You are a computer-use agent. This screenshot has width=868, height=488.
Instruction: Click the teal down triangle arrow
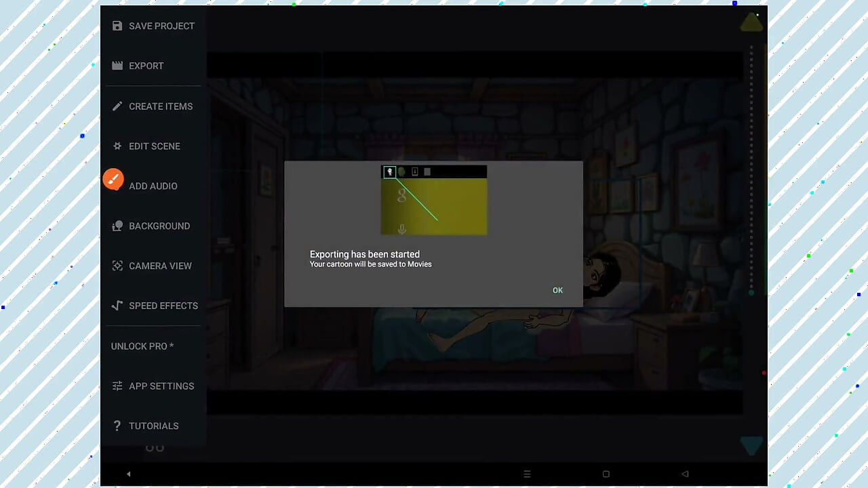[x=751, y=445]
